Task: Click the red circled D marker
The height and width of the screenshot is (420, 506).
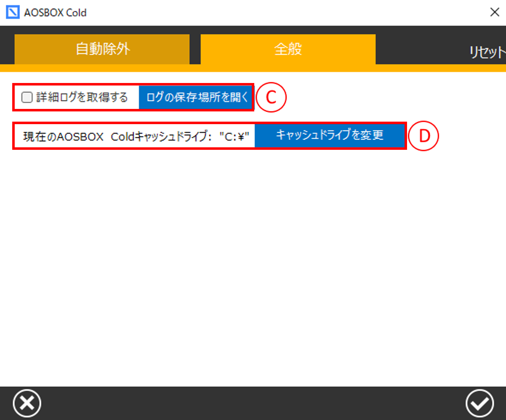Action: tap(423, 136)
